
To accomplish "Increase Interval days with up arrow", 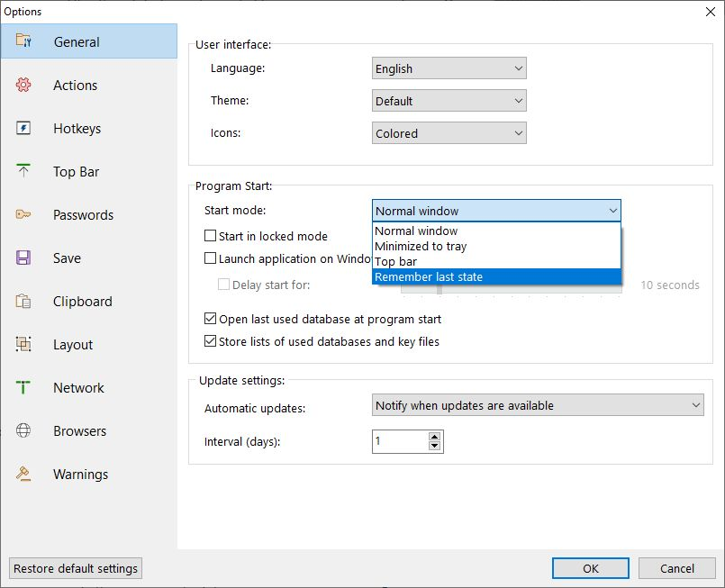I will [x=434, y=437].
